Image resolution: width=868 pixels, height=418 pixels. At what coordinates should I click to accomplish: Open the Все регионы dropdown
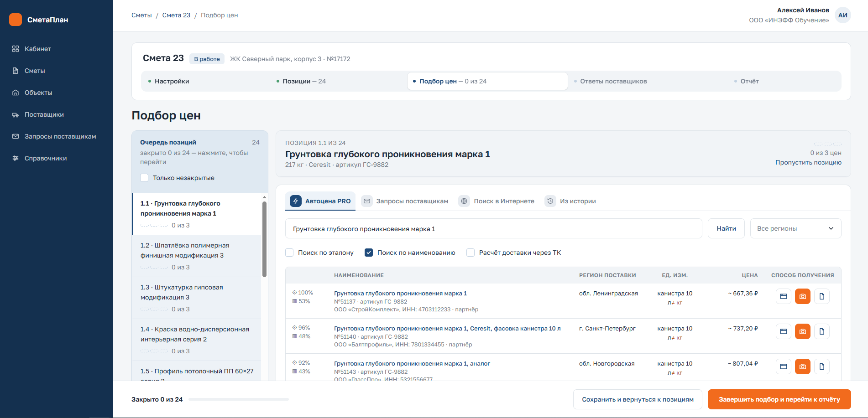point(795,228)
